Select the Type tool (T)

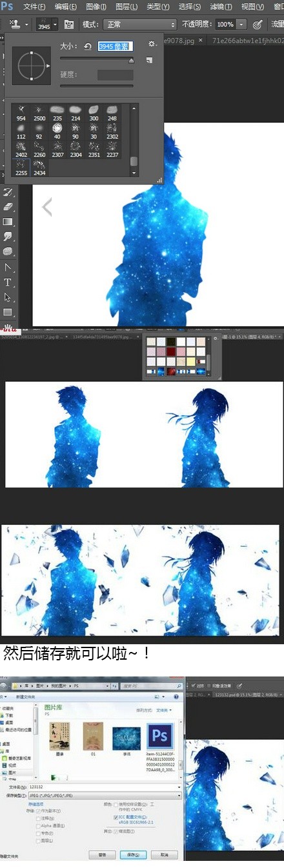tap(8, 282)
